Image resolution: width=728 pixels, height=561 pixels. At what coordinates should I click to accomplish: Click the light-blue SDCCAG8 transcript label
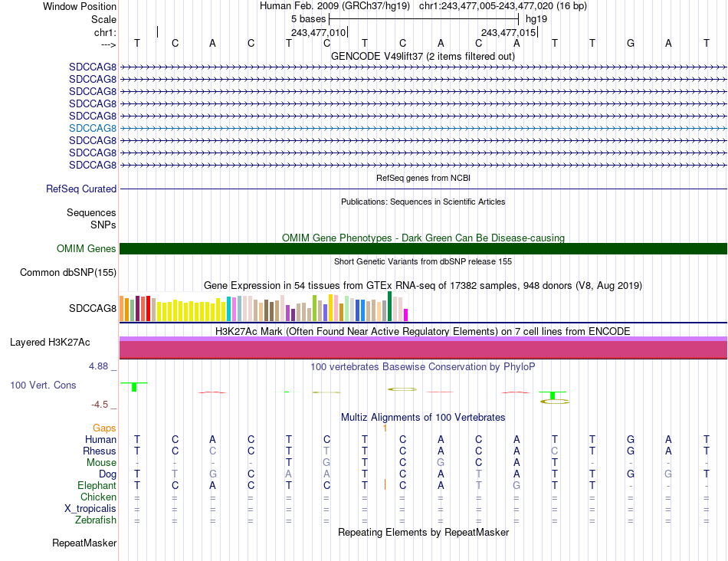[93, 128]
